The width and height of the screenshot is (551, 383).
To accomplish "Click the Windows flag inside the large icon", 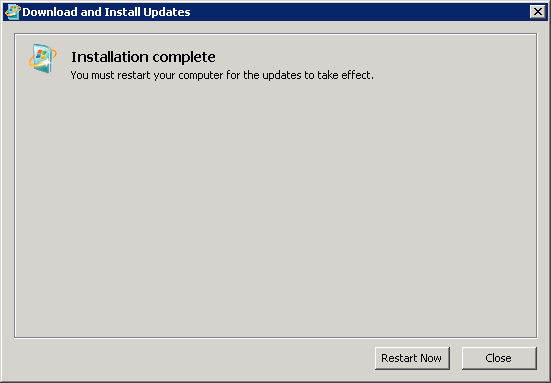I will click(x=41, y=54).
